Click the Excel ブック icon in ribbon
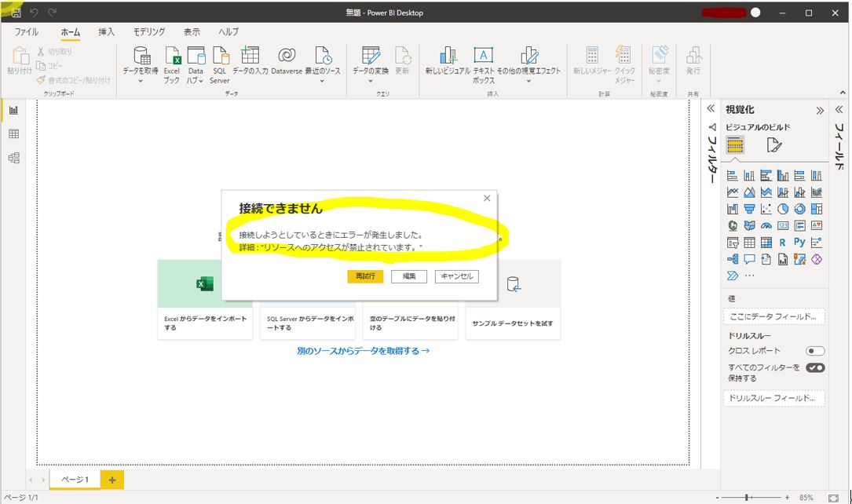 click(x=172, y=57)
